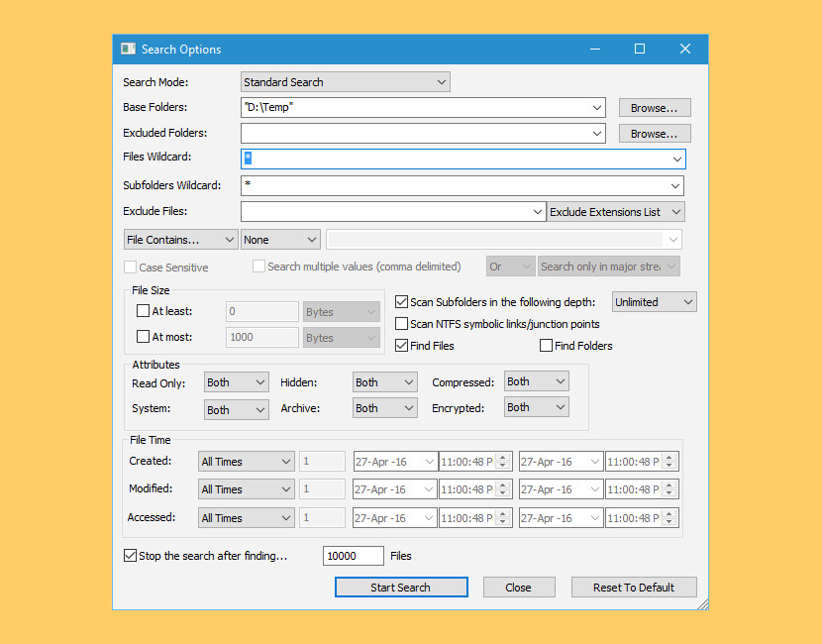Increment the Created time using its stepper
822x644 pixels.
(x=502, y=457)
